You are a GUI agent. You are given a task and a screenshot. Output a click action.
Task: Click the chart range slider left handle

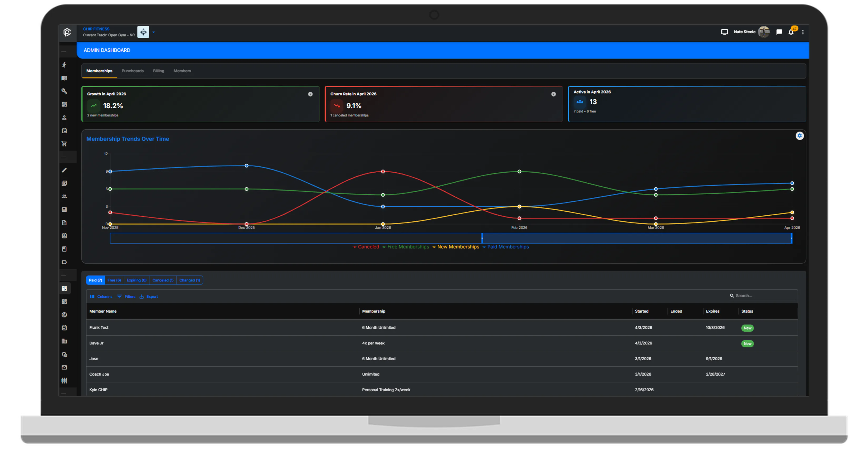tap(482, 238)
